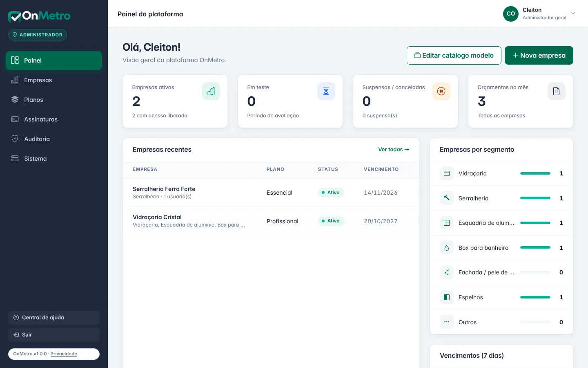The width and height of the screenshot is (588, 368).
Task: Click the CO user avatar
Action: (511, 14)
